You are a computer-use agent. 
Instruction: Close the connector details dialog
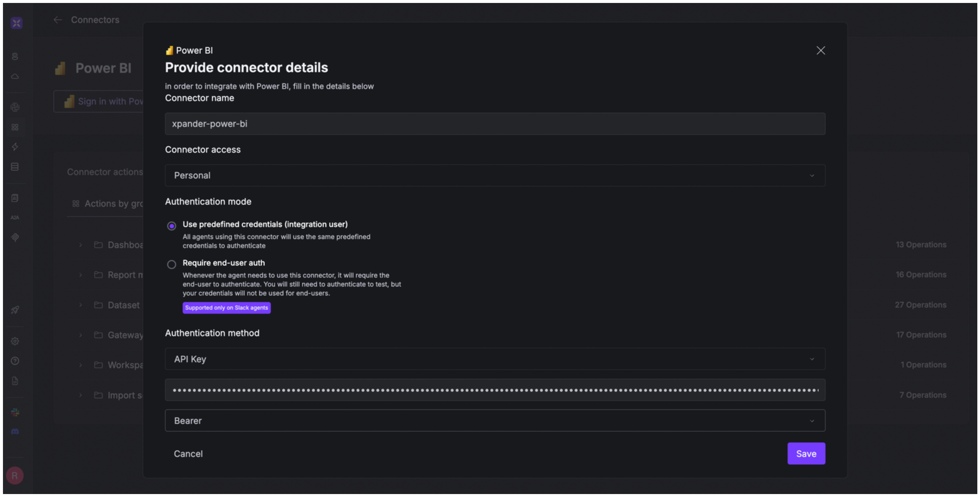pos(821,51)
